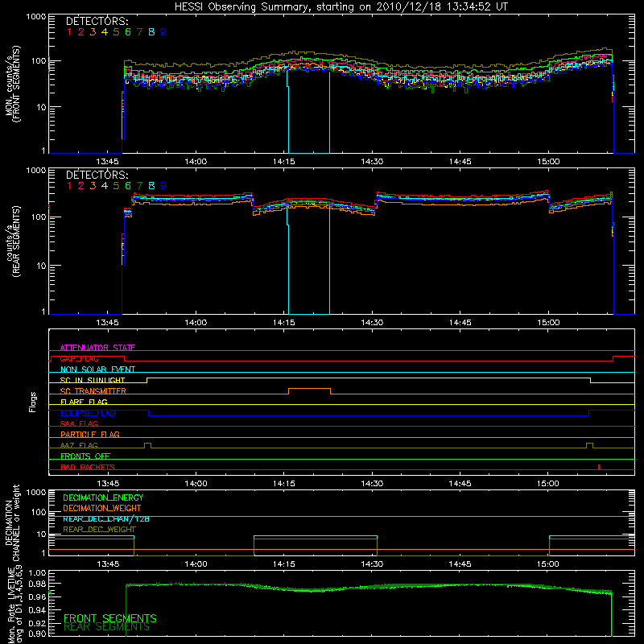Click red detector '1' in front segments legend

point(69,32)
